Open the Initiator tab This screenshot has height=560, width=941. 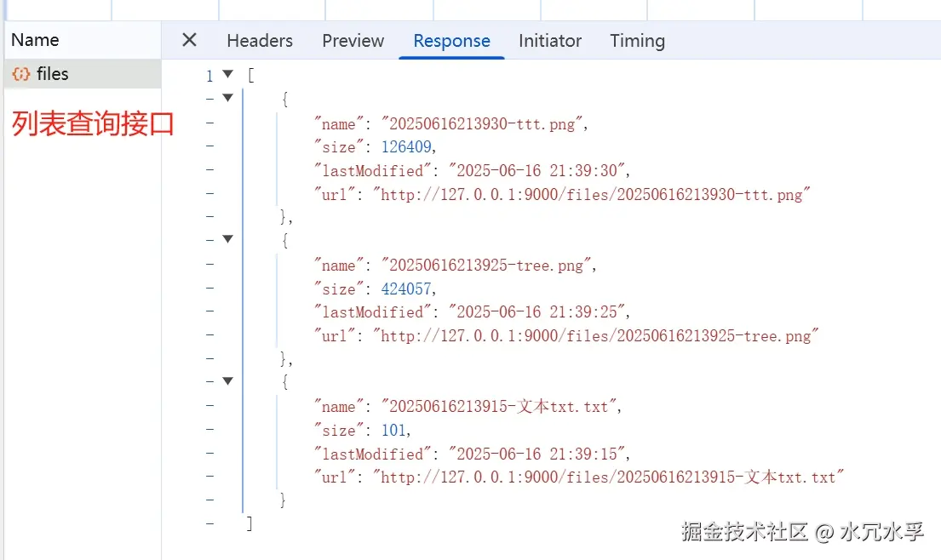(x=550, y=41)
